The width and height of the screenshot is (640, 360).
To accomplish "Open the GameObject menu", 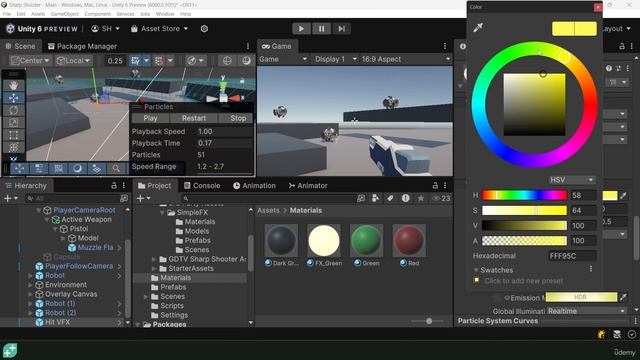I will (x=64, y=14).
